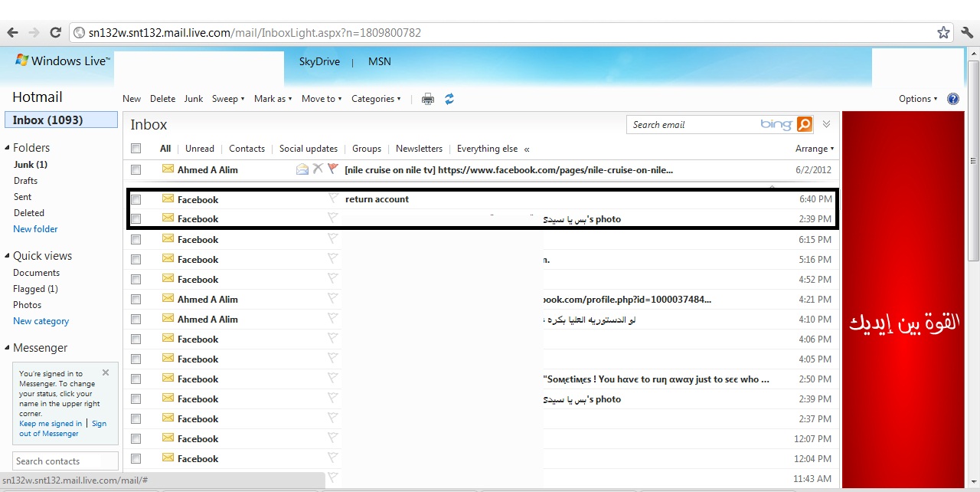Switch to the Contacts filter tab
Viewport: 980px width, 492px height.
tap(247, 149)
